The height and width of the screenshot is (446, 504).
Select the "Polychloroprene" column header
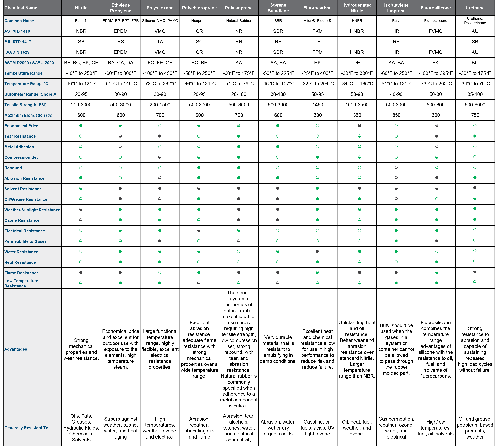tap(199, 8)
